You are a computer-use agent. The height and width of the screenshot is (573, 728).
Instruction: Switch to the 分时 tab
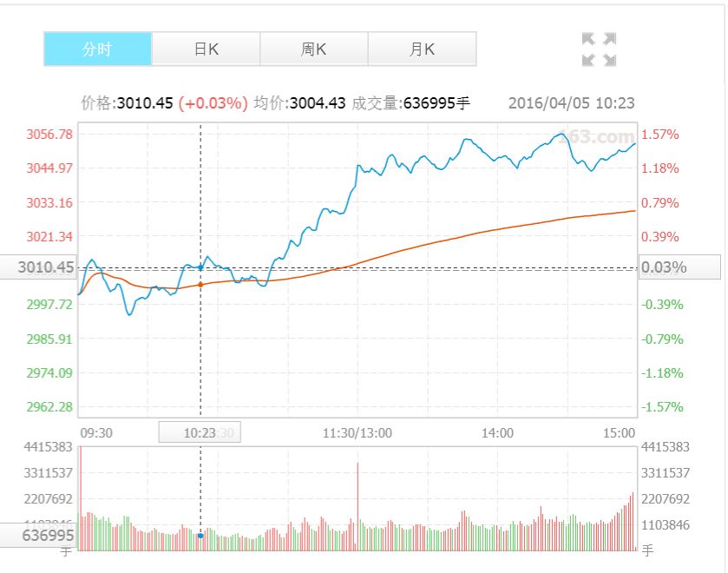97,49
